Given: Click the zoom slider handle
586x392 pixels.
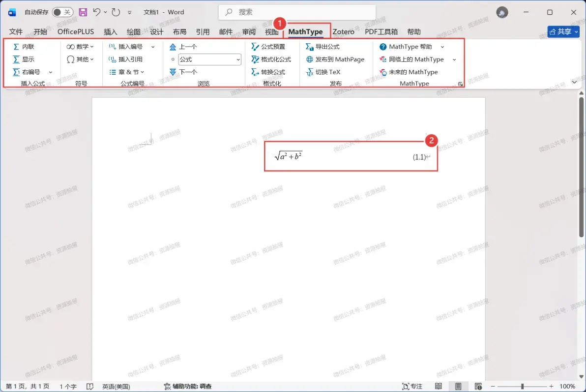Looking at the screenshot, I should (x=522, y=387).
